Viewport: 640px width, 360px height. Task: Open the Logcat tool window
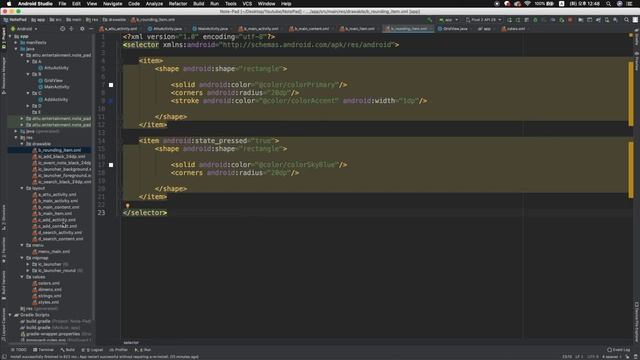coord(92,350)
